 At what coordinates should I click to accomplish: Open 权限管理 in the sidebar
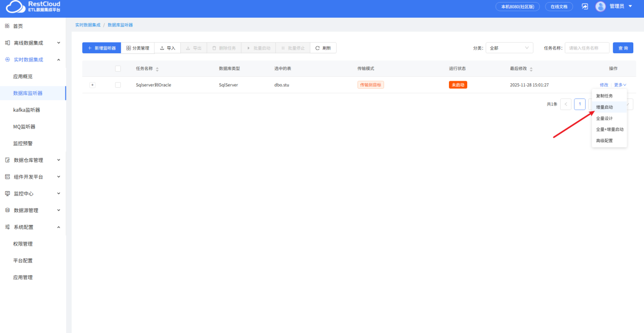pyautogui.click(x=33, y=244)
